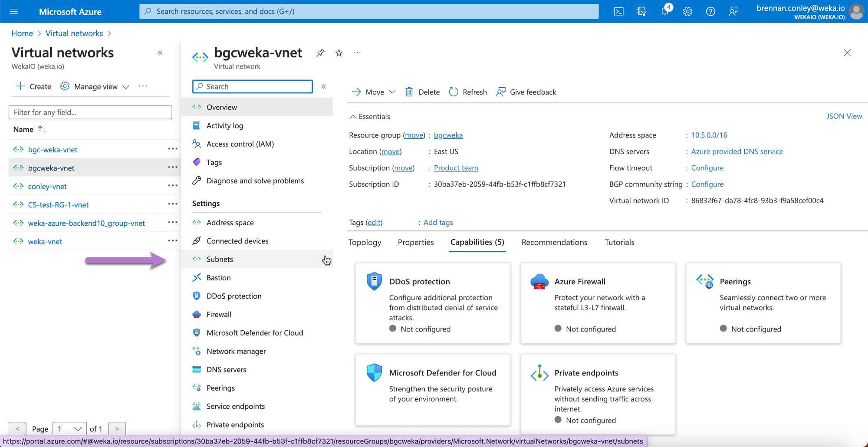Open the portal hamburger menu
Viewport: 868px width, 447px height.
14,11
